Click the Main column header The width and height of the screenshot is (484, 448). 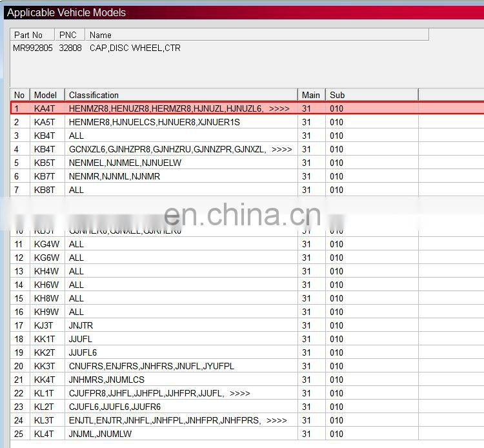311,95
